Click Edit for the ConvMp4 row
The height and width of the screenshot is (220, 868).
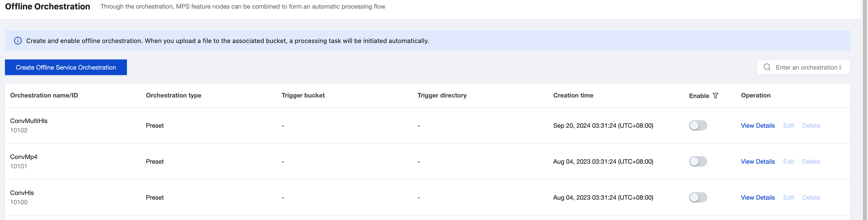[788, 162]
